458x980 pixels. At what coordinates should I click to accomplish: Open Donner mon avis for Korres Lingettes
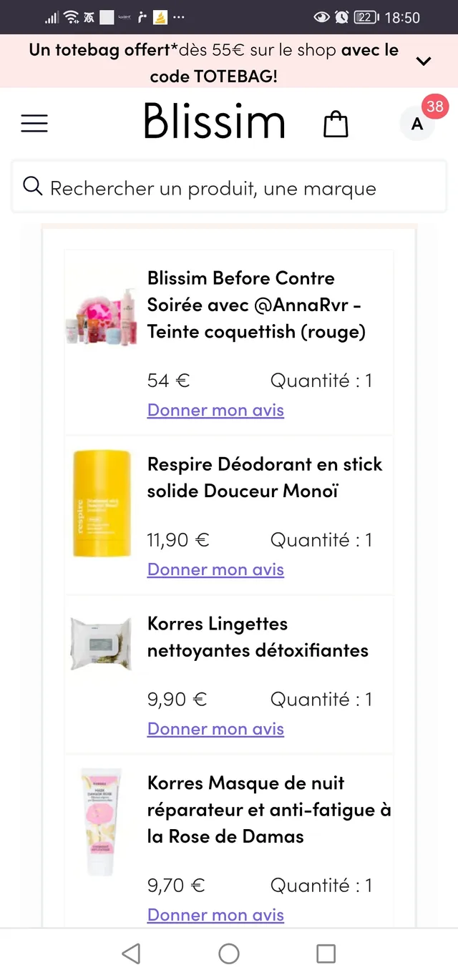[x=215, y=728]
